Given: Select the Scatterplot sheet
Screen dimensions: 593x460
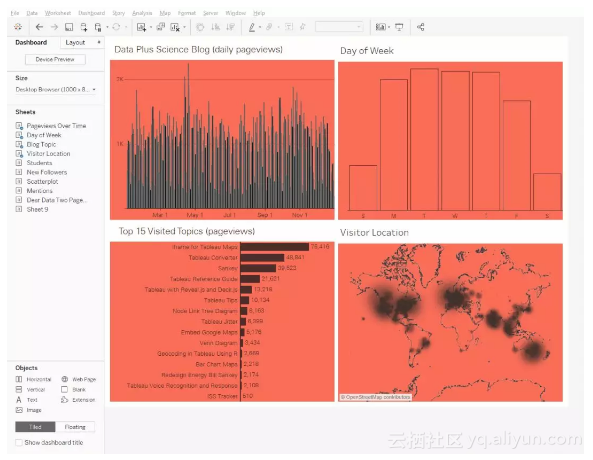Looking at the screenshot, I should [37, 181].
